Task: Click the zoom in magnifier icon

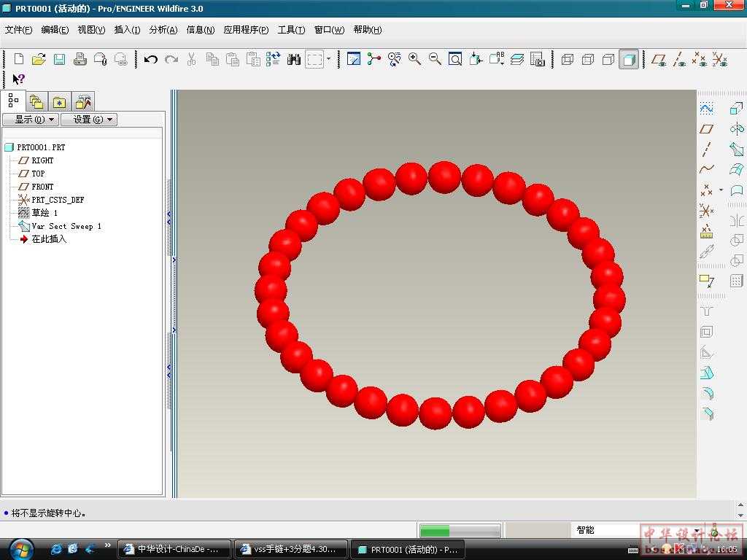Action: pyautogui.click(x=414, y=59)
